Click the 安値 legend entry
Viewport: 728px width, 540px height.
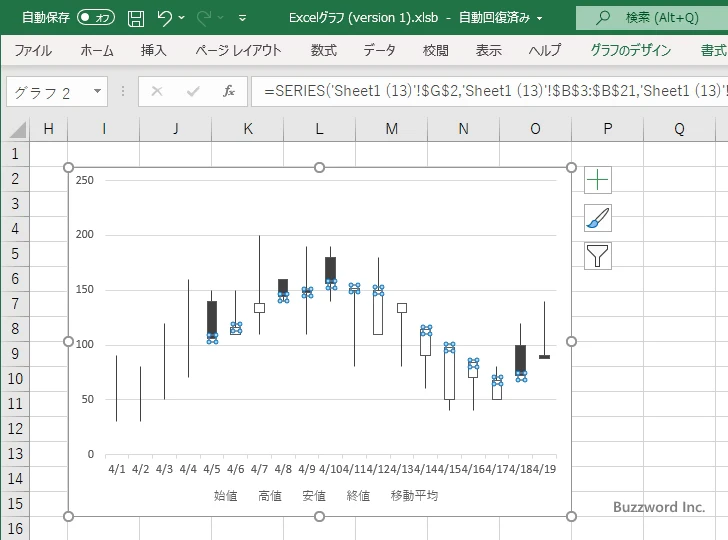click(x=314, y=496)
